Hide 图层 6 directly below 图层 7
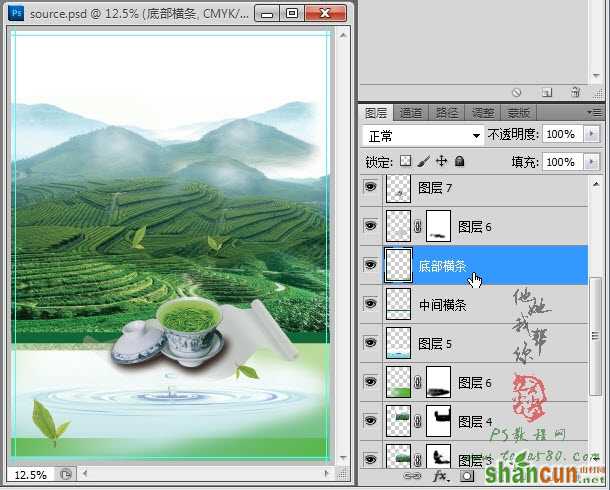 [x=370, y=226]
